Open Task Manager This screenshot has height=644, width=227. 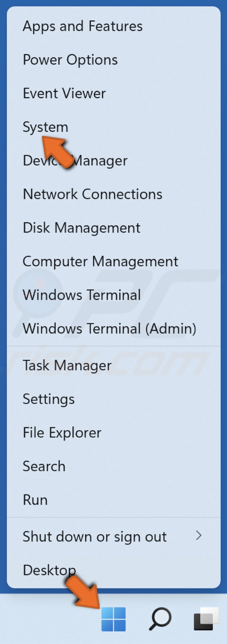point(67,365)
